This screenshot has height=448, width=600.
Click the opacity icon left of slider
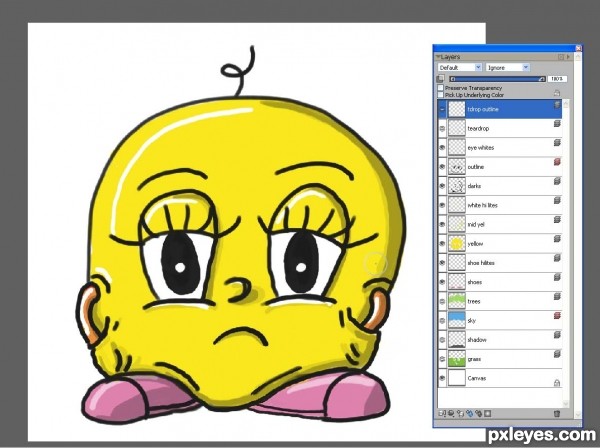440,79
